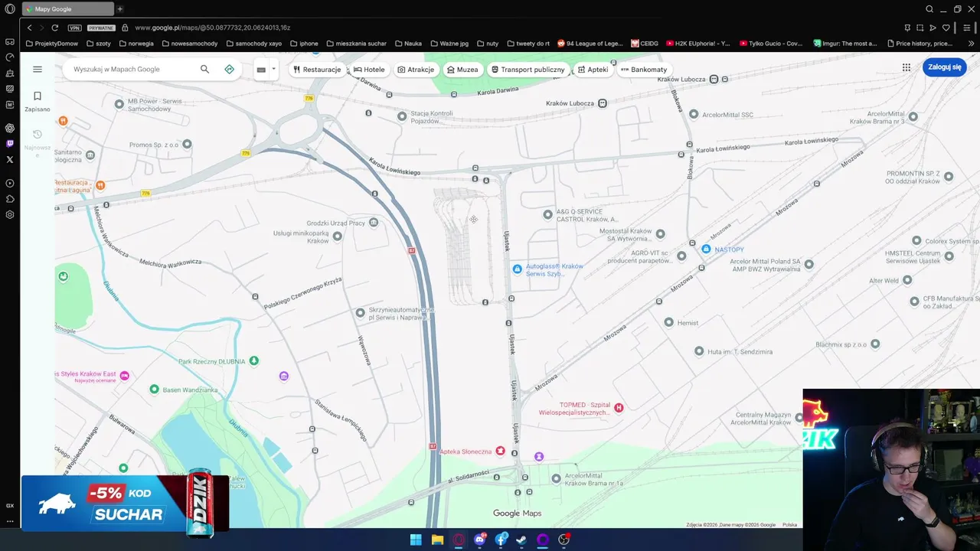Viewport: 980px width, 551px height.
Task: Filter map by Muzea
Action: tap(462, 69)
